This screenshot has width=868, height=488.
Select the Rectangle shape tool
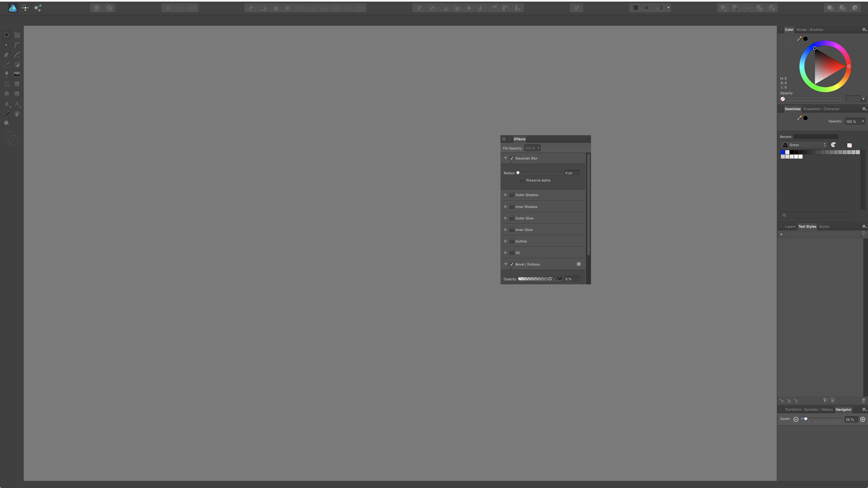(x=17, y=84)
